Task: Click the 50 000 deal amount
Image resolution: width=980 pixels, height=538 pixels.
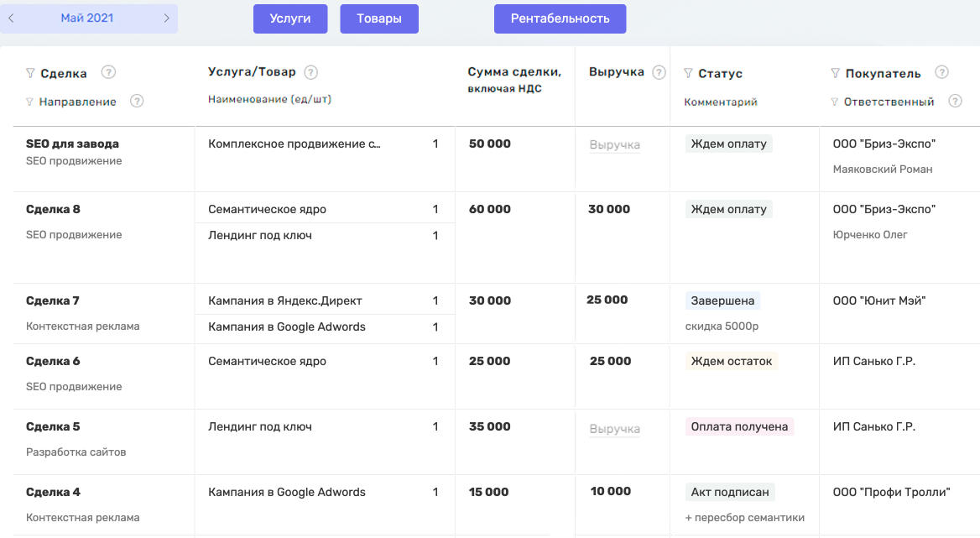Action: 490,144
